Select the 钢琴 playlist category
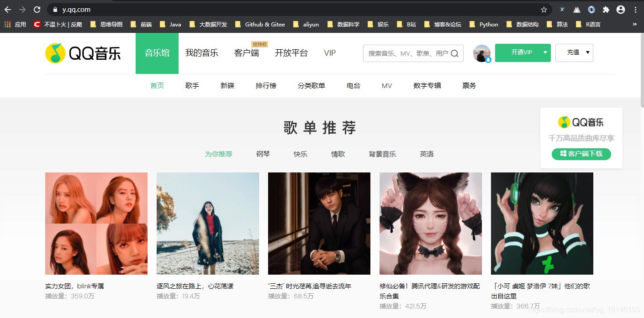The height and width of the screenshot is (318, 644). click(263, 154)
